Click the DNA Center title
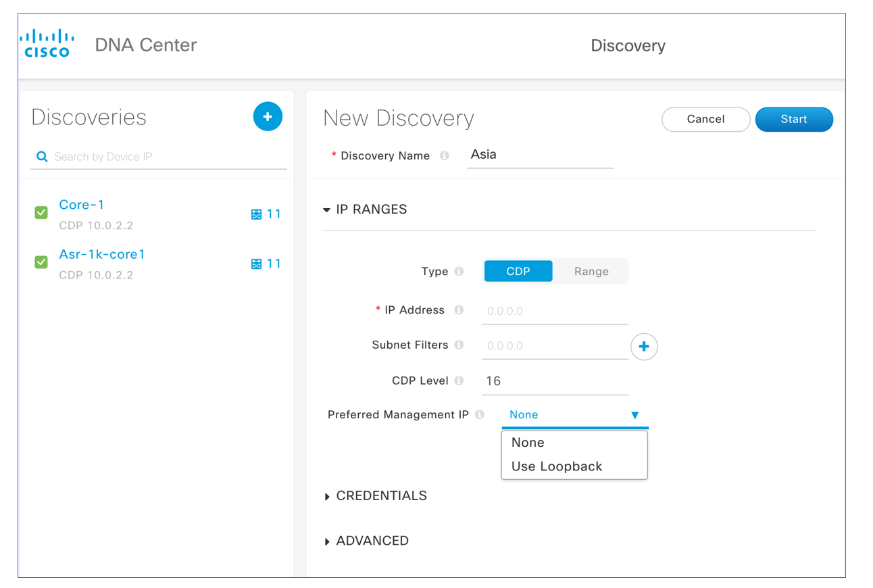The width and height of the screenshot is (873, 588). (146, 45)
